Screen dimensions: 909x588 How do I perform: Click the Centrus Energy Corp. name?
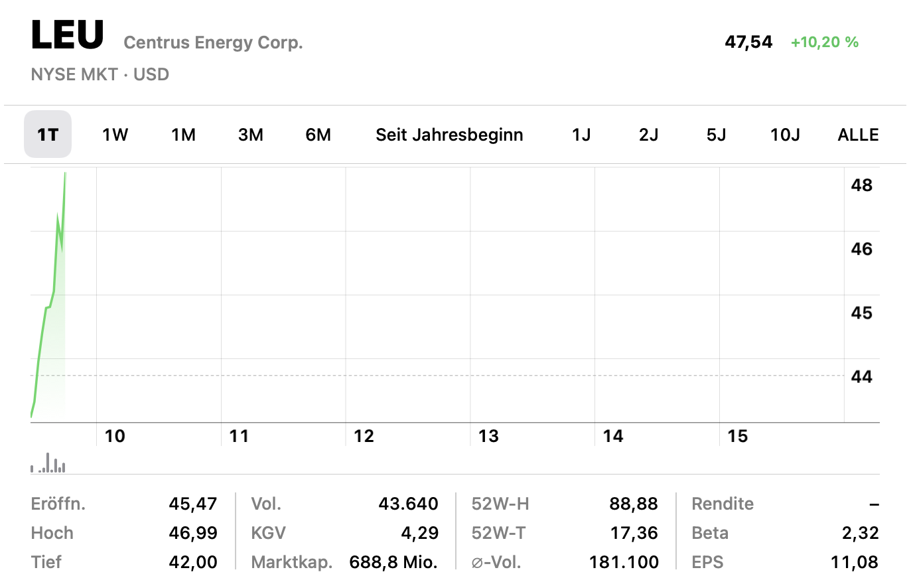click(213, 42)
